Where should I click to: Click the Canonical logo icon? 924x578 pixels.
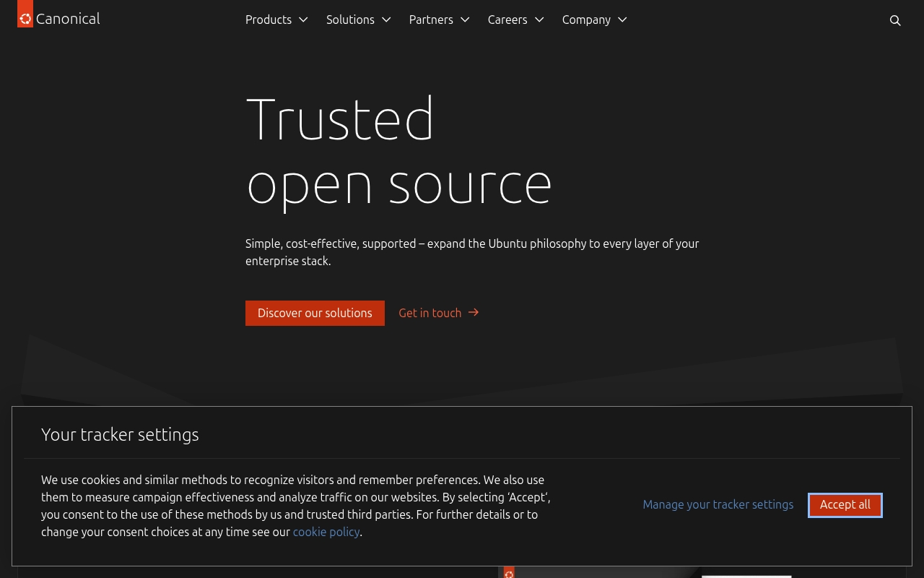(x=25, y=14)
